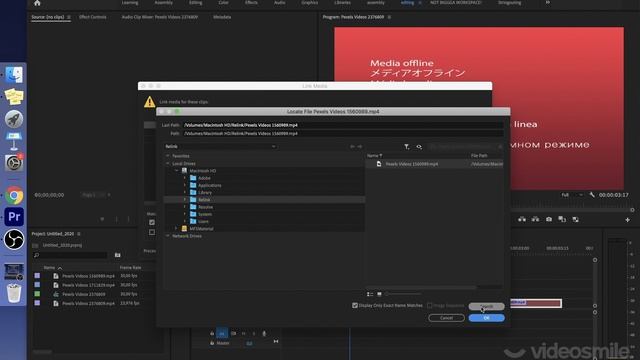Screen dimensions: 640x360
Task: Navigate forward arrow in Locate File dialog
Action: [360, 147]
